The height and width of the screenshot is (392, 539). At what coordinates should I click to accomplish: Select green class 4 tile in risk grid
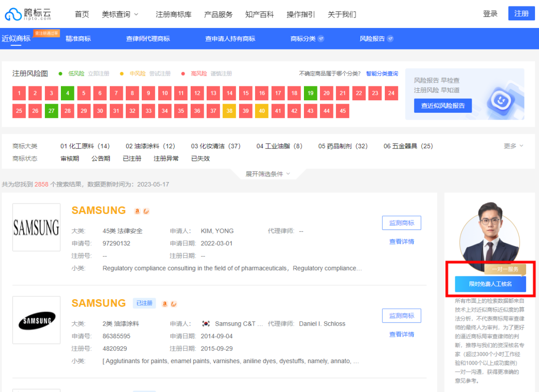(67, 93)
